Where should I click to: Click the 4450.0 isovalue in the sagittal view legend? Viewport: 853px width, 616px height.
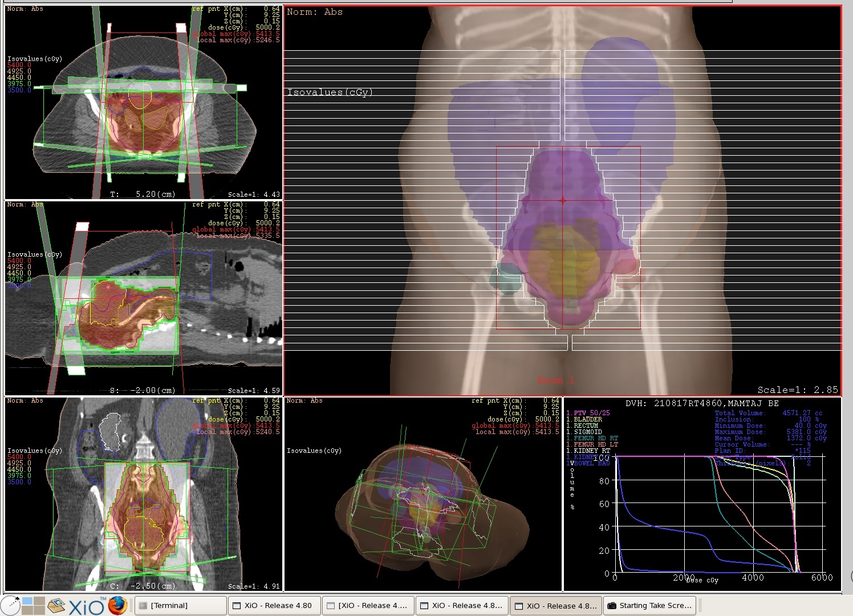19,273
